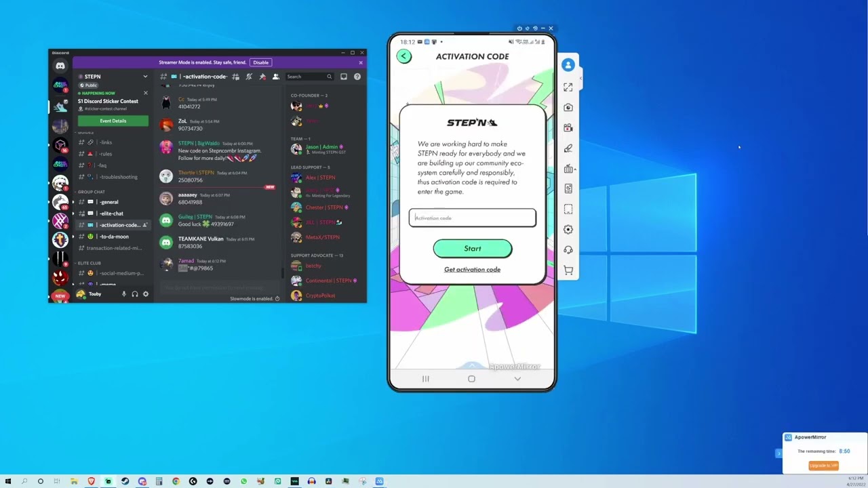Open ApowerMirror account profile icon

[568, 65]
